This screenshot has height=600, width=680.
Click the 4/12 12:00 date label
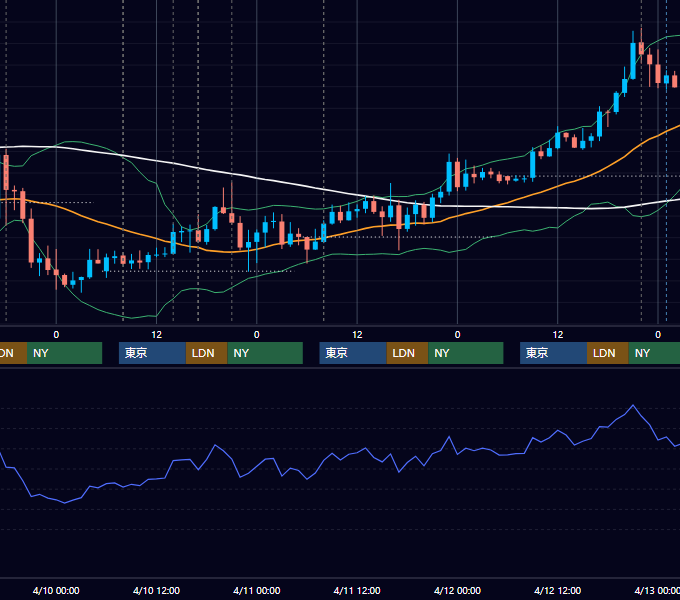click(x=557, y=590)
